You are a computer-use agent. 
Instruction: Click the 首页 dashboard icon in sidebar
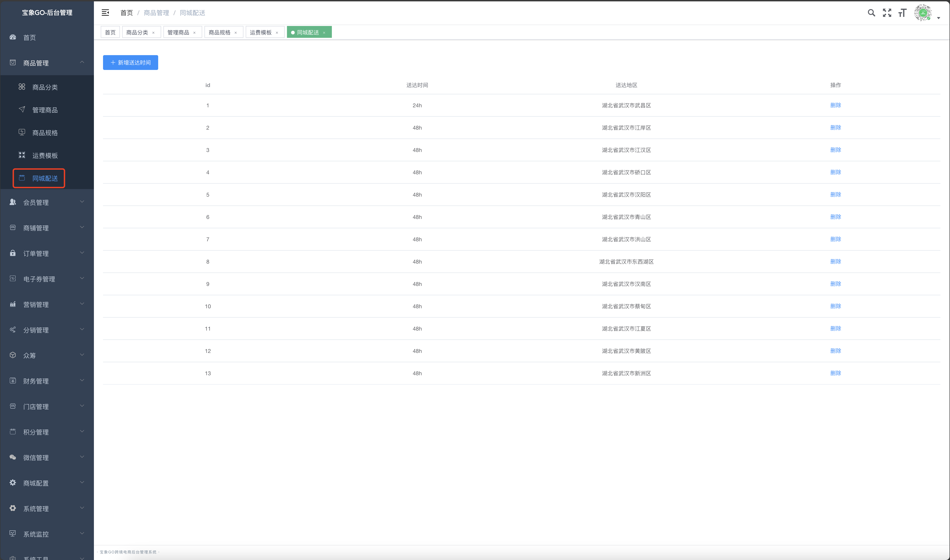coord(13,37)
